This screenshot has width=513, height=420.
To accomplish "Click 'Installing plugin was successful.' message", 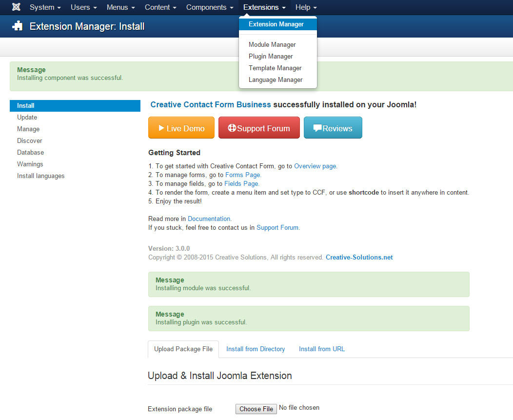I will 201,322.
